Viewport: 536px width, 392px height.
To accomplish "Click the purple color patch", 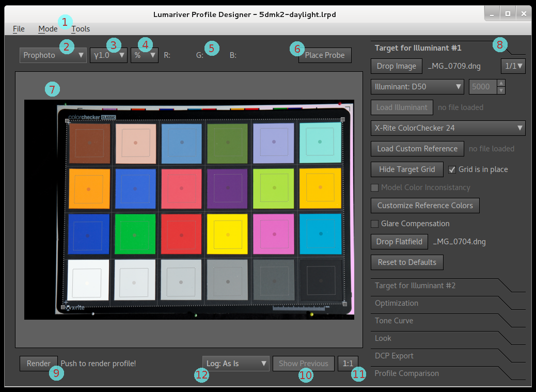I will [227, 189].
